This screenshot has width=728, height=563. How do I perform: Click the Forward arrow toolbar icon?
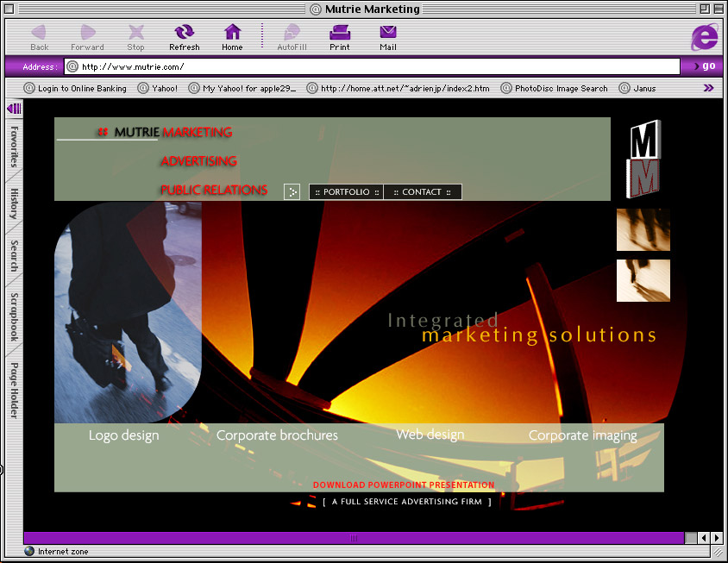[x=87, y=33]
